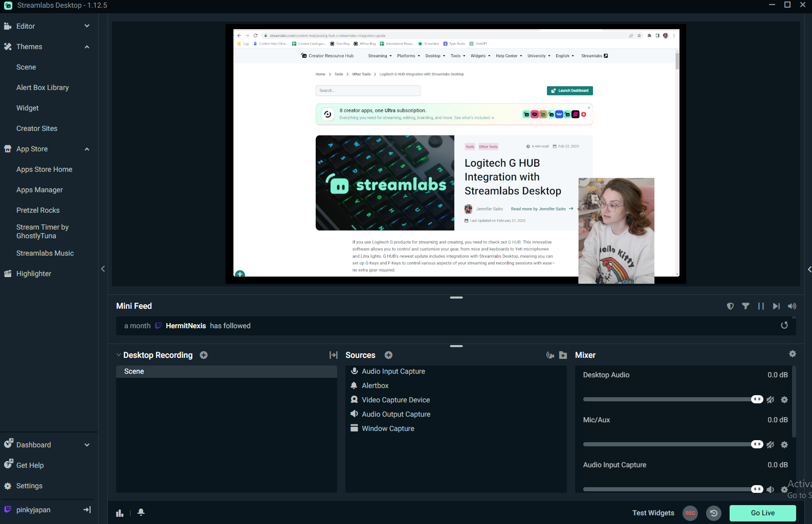Add a new source
This screenshot has width=812, height=524.
click(x=388, y=355)
